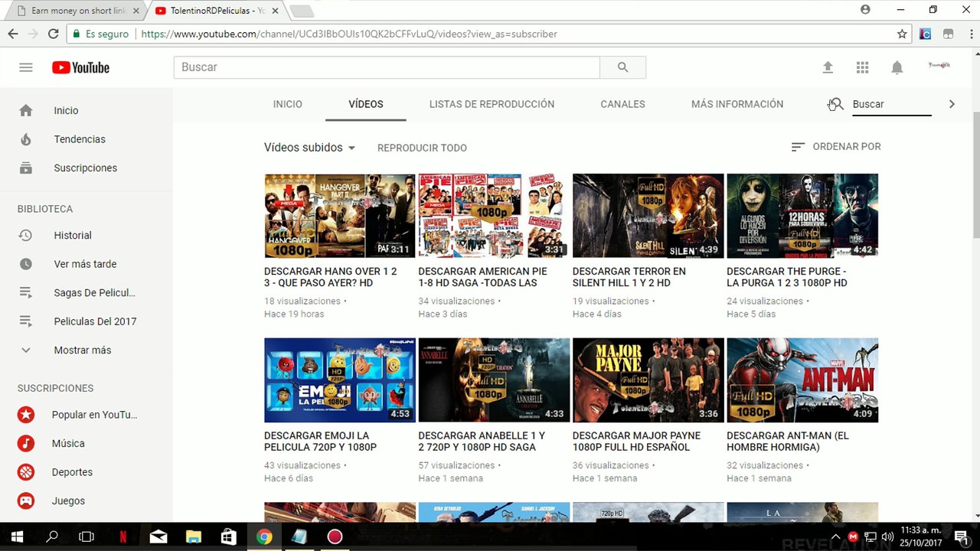Click the taskbar volume icon
The width and height of the screenshot is (980, 551).
click(x=887, y=536)
